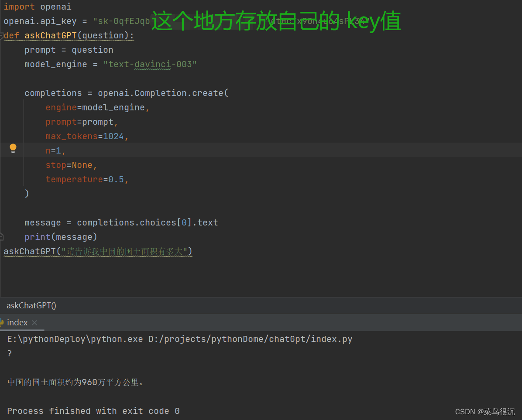Viewport: 522px width, 420px height.
Task: Click the stop=None argument
Action: [71, 165]
